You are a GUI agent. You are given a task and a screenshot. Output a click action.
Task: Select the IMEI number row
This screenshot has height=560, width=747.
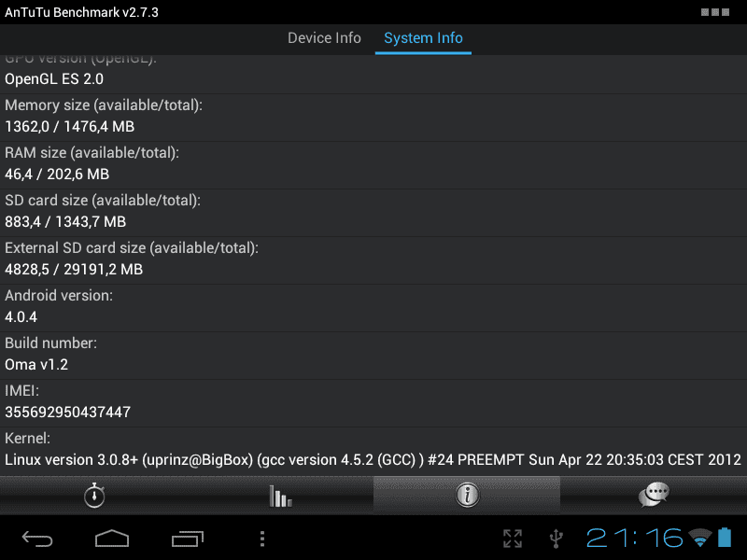point(373,403)
